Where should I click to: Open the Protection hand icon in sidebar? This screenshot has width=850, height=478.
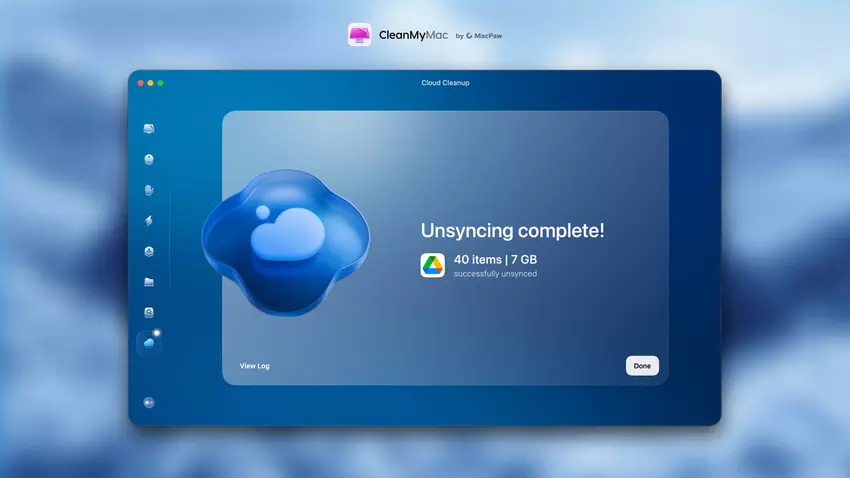click(x=149, y=190)
